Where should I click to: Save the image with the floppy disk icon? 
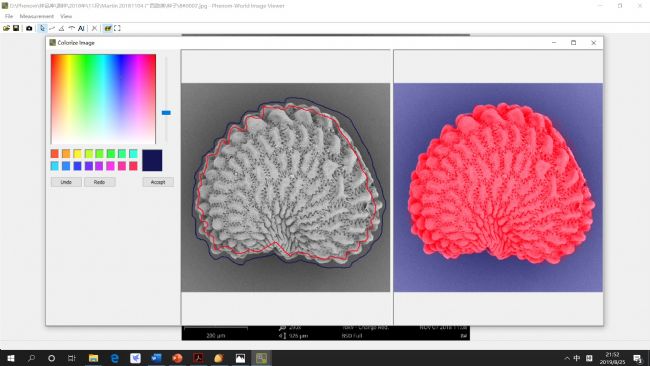pyautogui.click(x=16, y=28)
